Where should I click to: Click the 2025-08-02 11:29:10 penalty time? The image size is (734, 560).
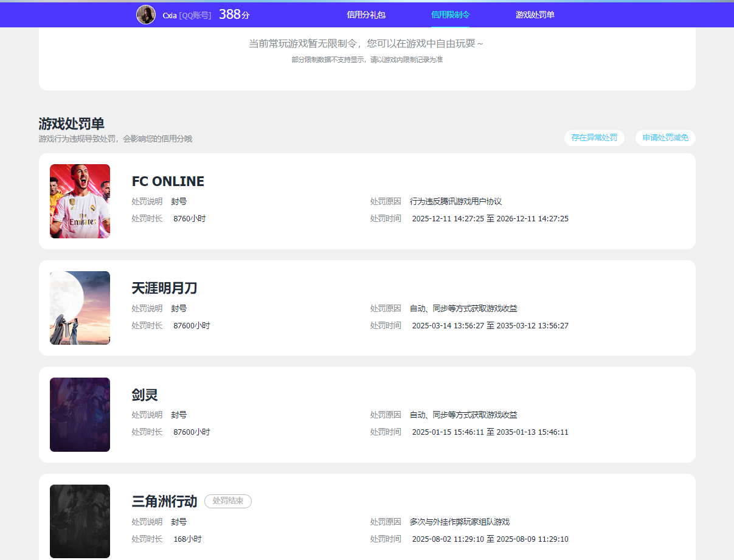[x=490, y=539]
